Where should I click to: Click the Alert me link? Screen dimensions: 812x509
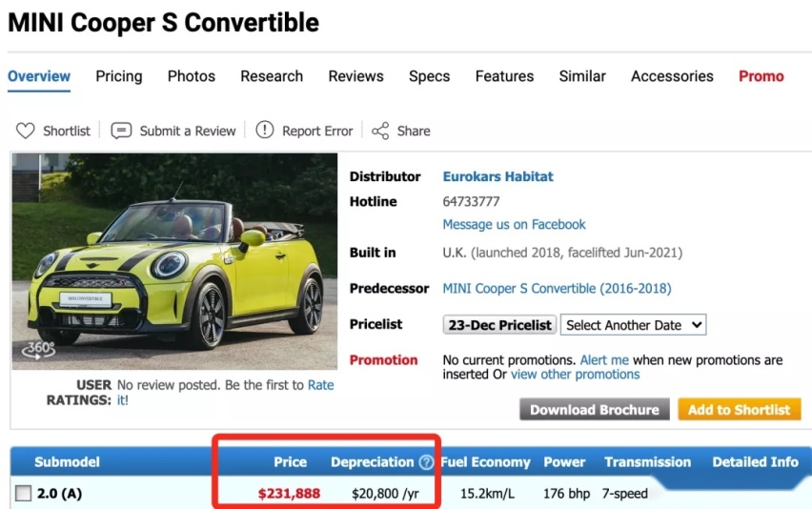pos(604,360)
